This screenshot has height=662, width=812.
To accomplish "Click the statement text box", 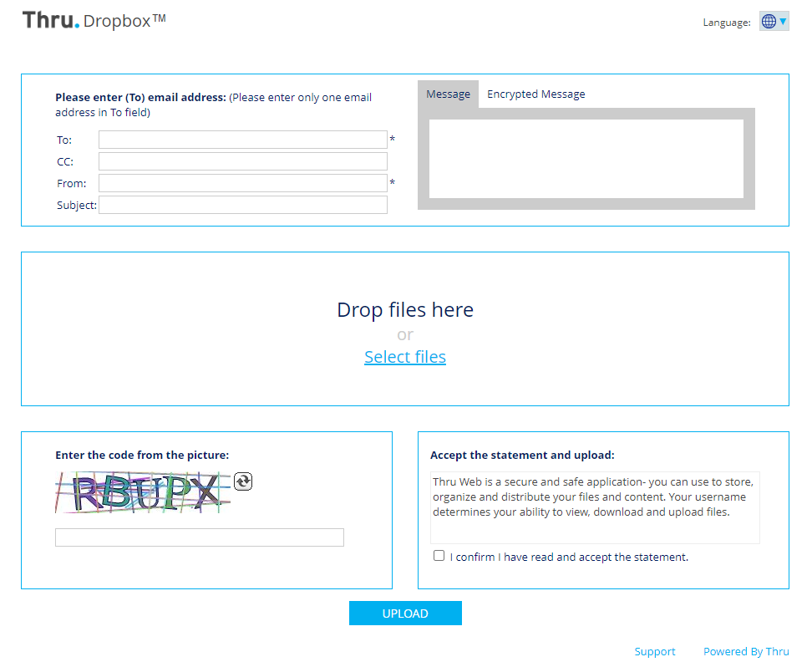I will [x=594, y=507].
